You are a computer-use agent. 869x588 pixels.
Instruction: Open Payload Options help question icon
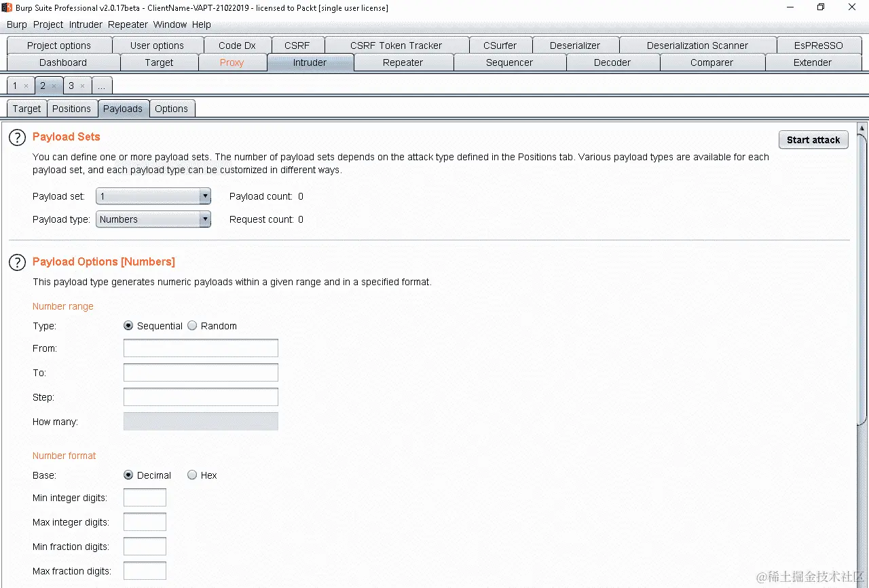[17, 262]
